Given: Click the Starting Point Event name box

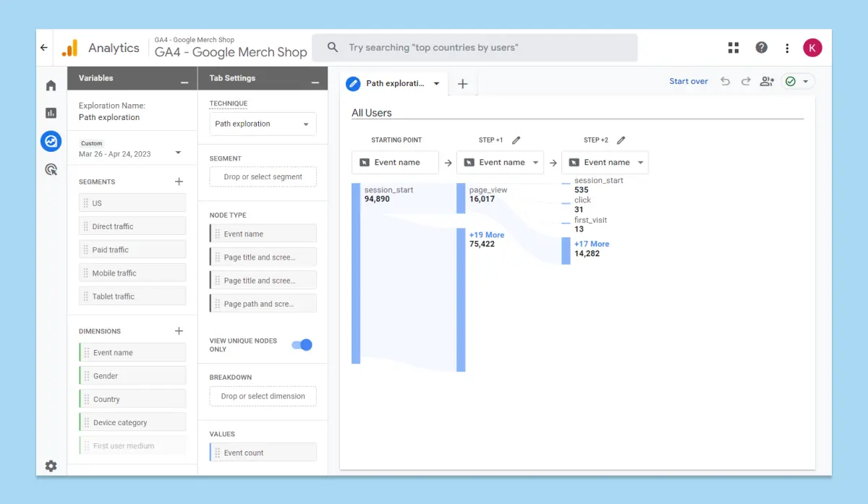Looking at the screenshot, I should click(x=395, y=163).
